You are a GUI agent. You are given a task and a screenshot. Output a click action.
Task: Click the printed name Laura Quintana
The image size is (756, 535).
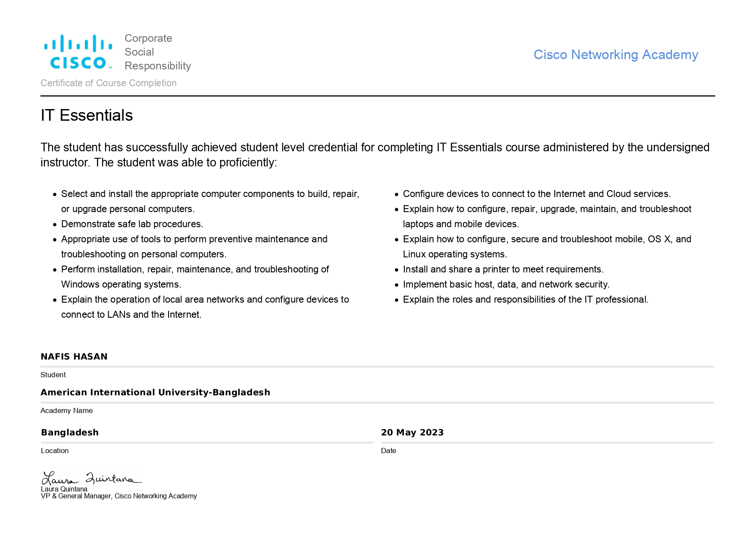click(x=64, y=489)
